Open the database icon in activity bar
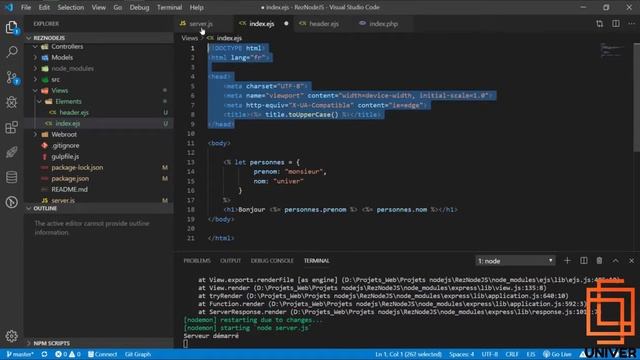Screen dimensions: 640x360 click(x=12, y=177)
